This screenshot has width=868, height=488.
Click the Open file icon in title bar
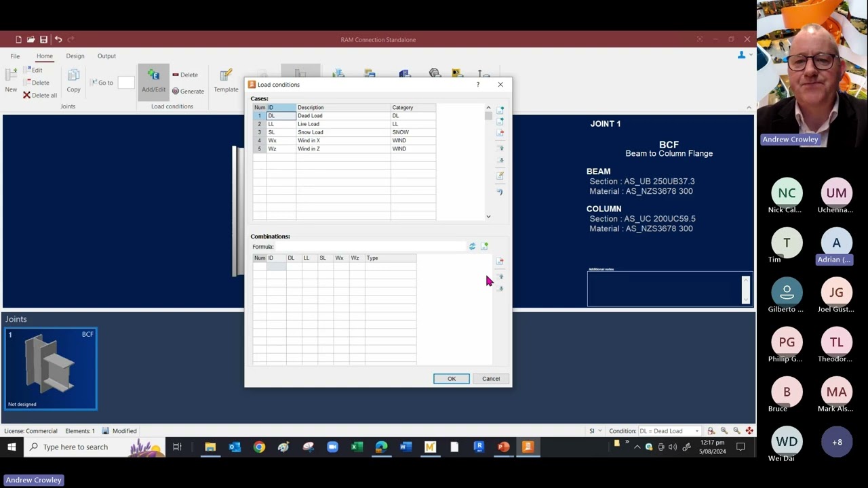31,39
